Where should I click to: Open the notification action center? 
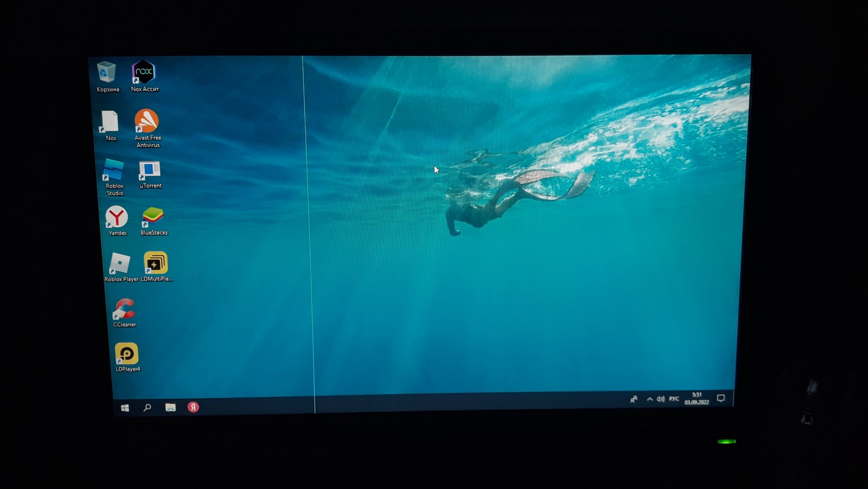click(x=721, y=398)
